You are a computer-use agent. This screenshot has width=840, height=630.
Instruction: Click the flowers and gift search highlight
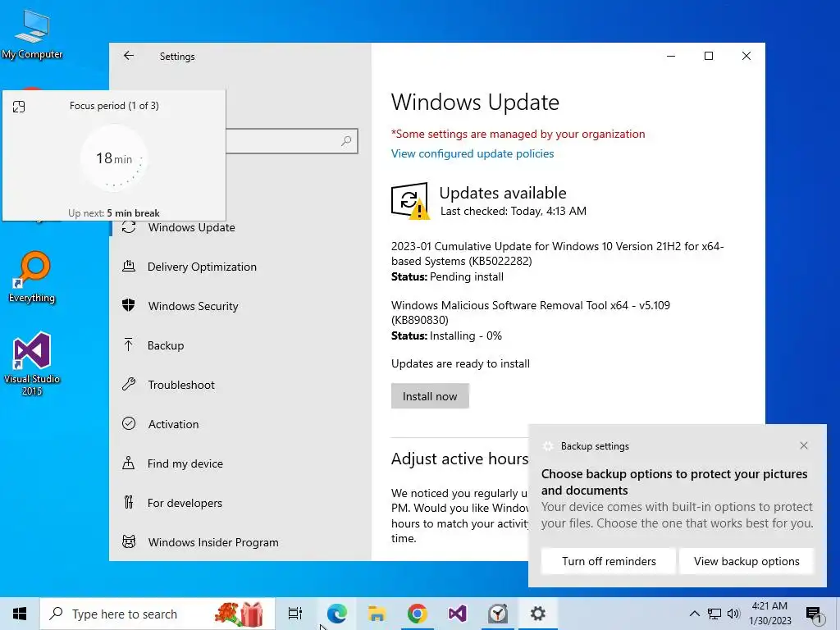tap(240, 614)
